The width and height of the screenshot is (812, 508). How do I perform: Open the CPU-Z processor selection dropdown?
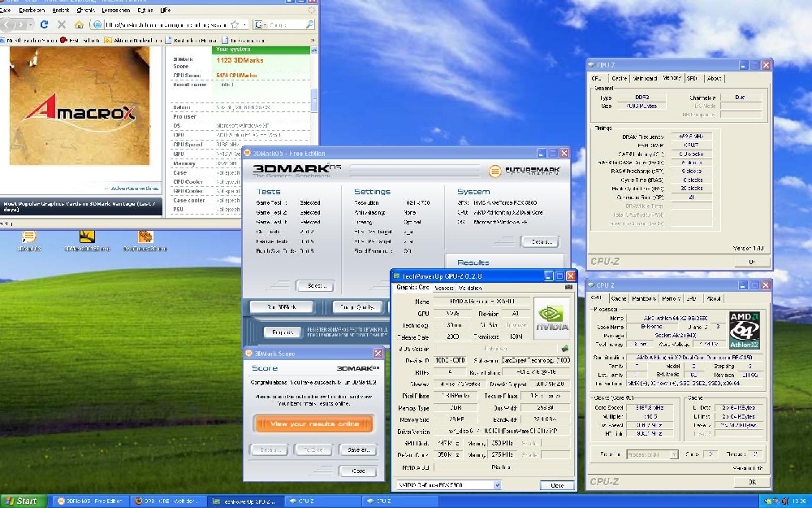[674, 454]
